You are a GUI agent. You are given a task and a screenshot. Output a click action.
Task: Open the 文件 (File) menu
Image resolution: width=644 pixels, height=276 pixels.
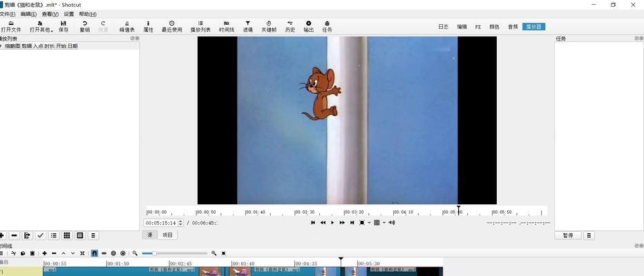(x=8, y=14)
